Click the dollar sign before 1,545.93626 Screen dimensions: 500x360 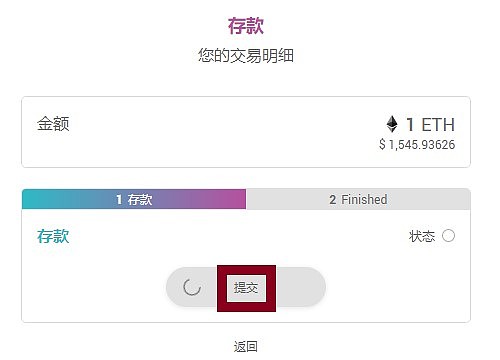382,145
